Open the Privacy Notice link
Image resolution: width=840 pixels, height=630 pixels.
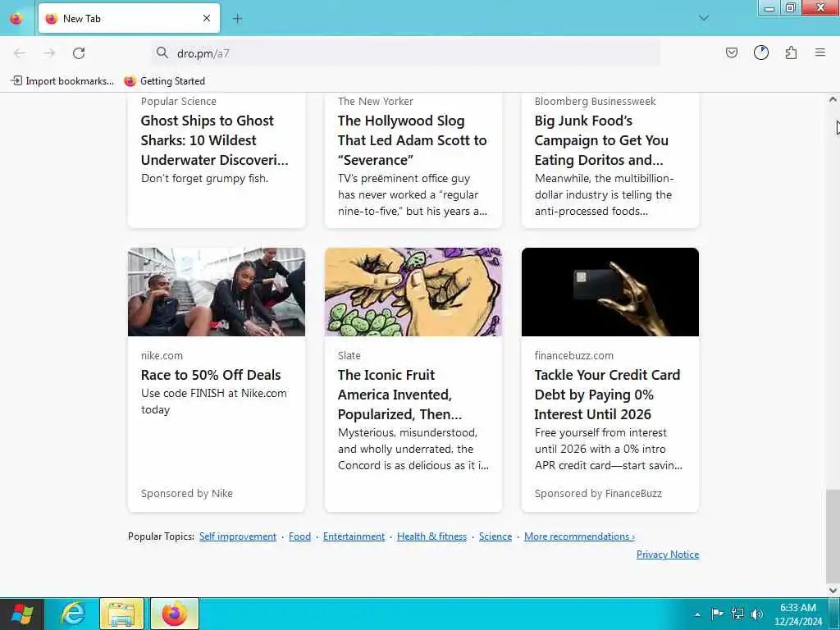(x=668, y=555)
